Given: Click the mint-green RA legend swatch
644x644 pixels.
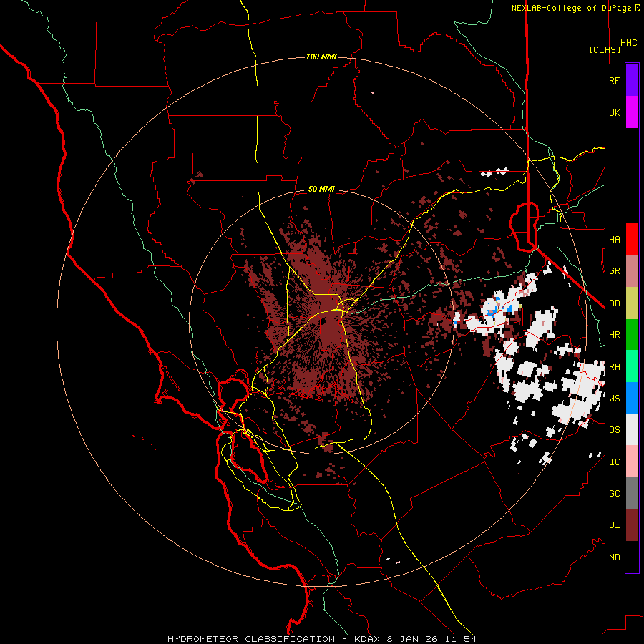Looking at the screenshot, I should coord(632,366).
